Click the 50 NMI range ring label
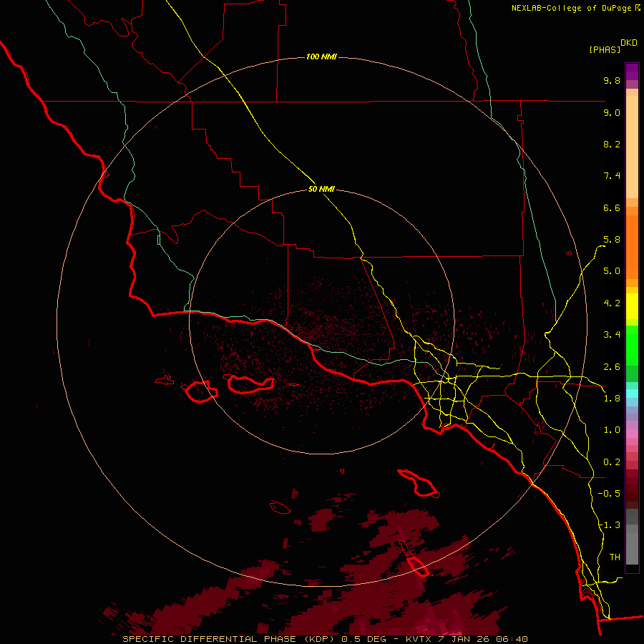This screenshot has height=644, width=644. tap(321, 189)
